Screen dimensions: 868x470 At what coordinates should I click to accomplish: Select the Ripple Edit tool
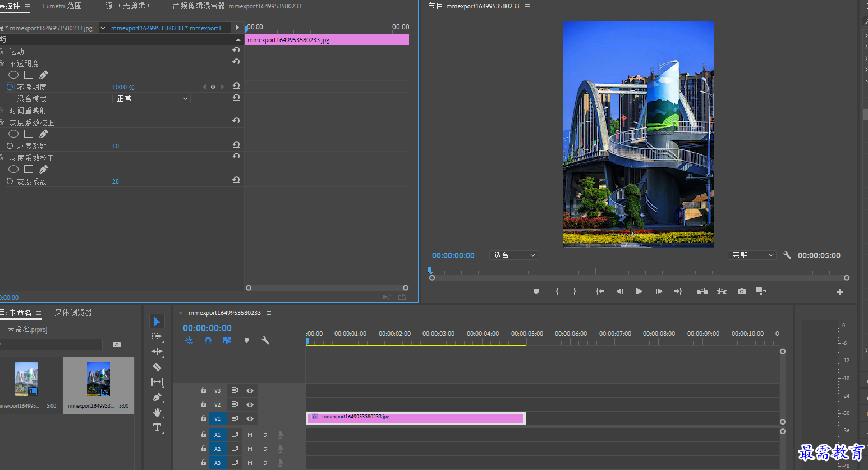click(x=157, y=352)
